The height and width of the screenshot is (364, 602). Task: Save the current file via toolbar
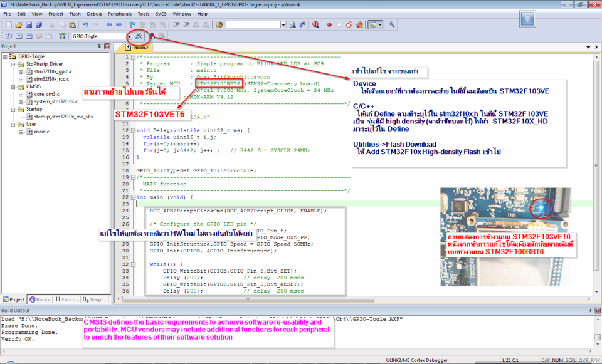(29, 25)
